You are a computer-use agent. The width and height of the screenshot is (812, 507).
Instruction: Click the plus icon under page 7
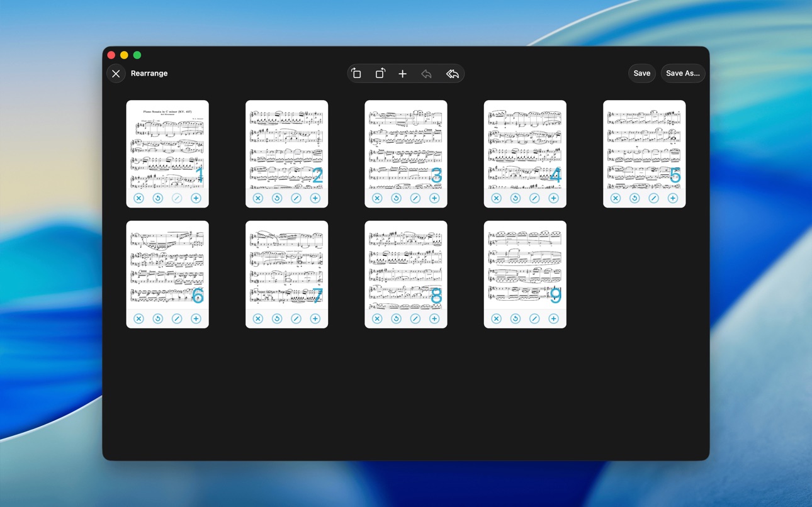click(315, 319)
